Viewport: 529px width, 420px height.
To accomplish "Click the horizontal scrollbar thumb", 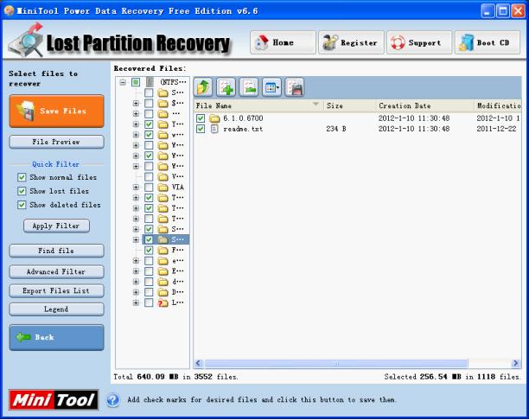I will [336, 363].
